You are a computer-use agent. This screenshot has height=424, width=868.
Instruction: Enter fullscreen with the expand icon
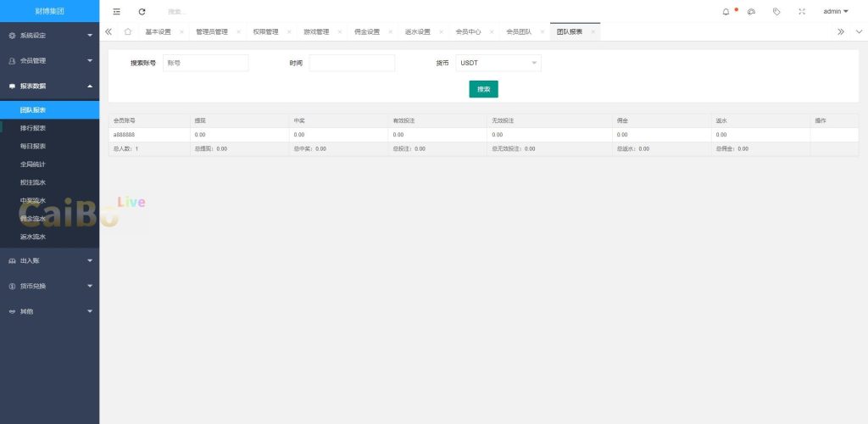click(x=802, y=12)
